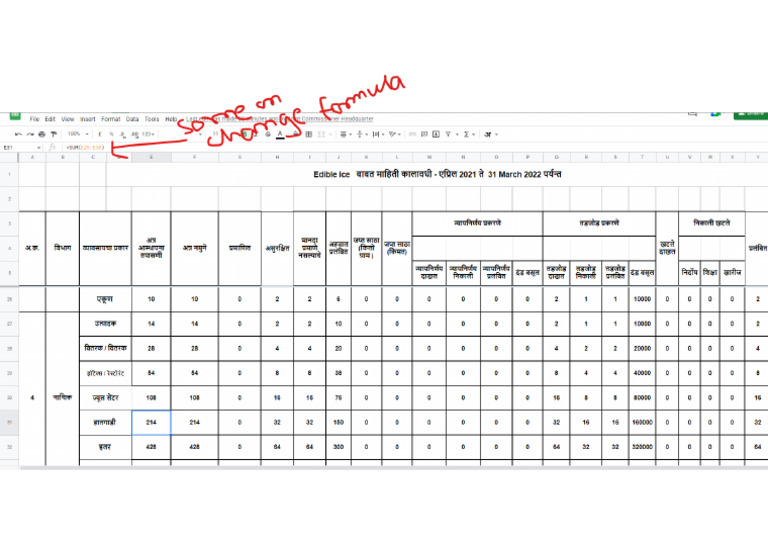Viewport: 768px width, 543px height.
Task: Select the 40000 cell in row 29
Action: [x=642, y=373]
